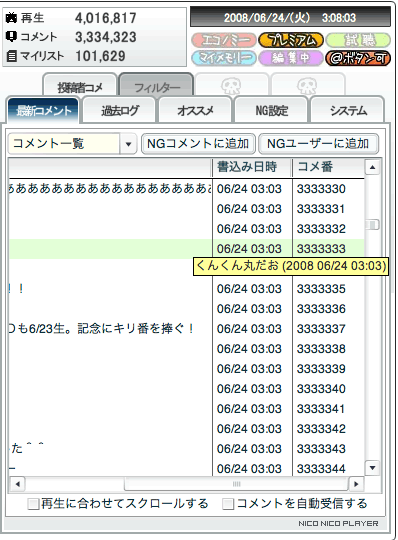Select highlighted comment number 3333333
The image size is (398, 540).
(x=321, y=249)
